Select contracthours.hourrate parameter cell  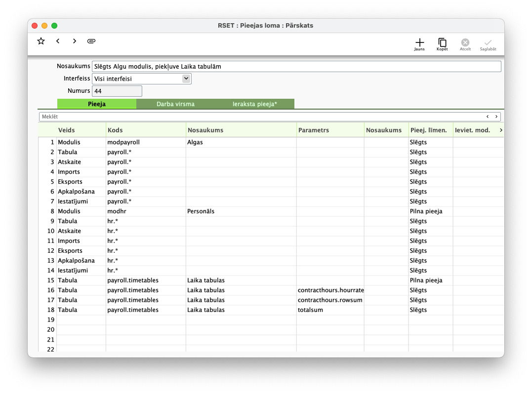(330, 290)
